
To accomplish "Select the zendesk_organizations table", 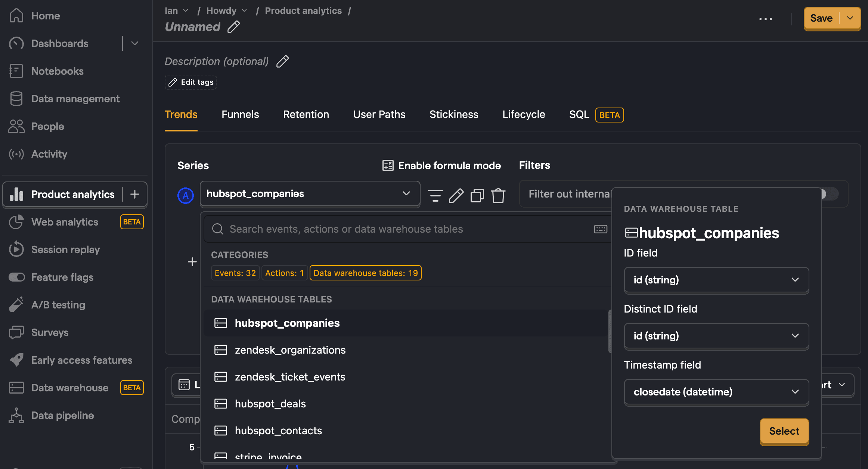I will (x=290, y=350).
